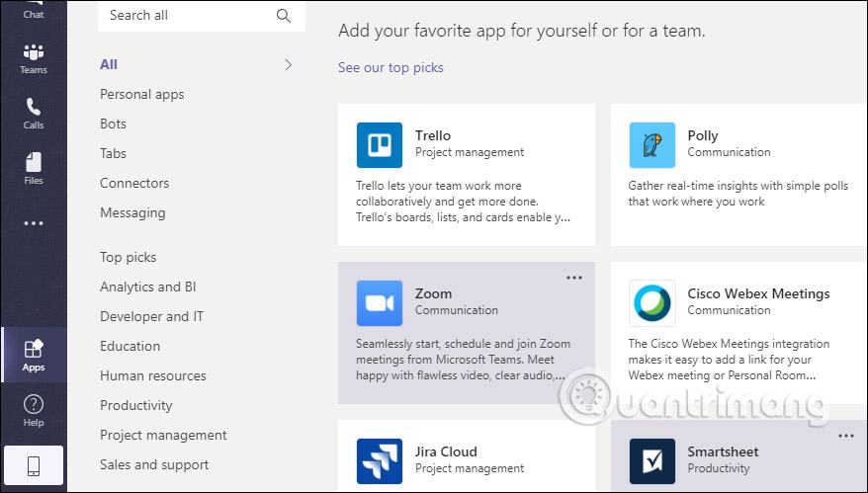Click the Jira Cloud logo
Screen dimensions: 868x493
380,461
